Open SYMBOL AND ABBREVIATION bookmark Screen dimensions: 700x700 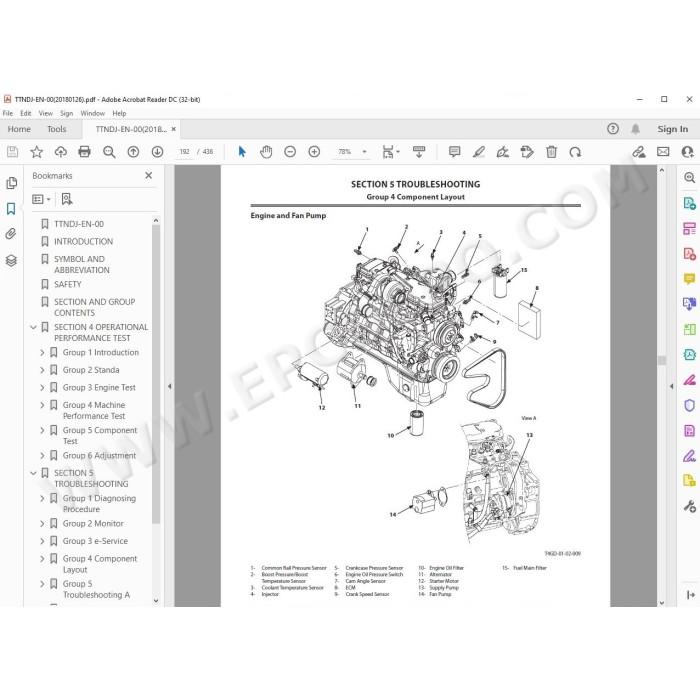(82, 264)
